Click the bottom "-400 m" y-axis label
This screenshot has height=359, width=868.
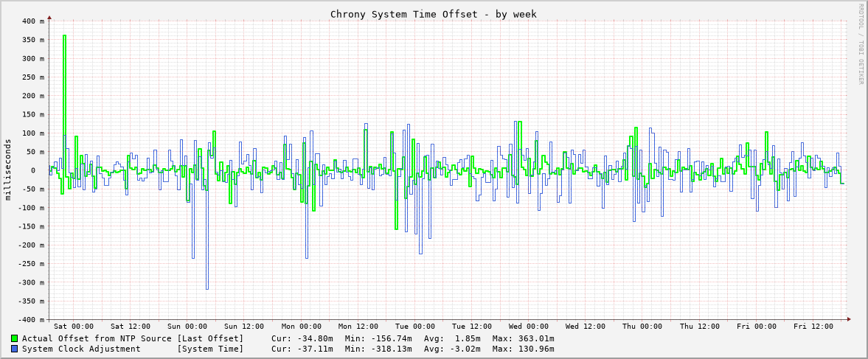pos(32,320)
